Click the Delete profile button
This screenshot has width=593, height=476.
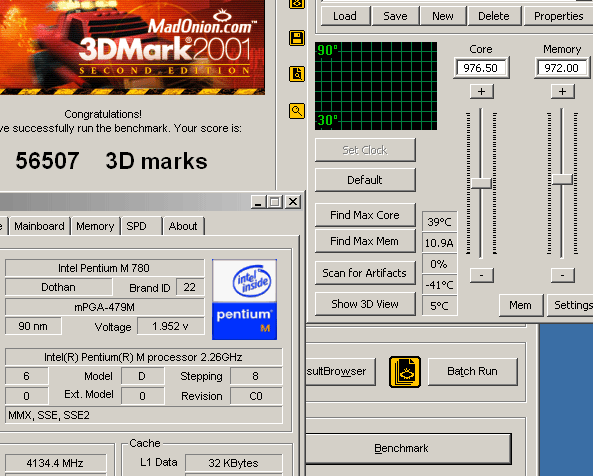pos(494,16)
